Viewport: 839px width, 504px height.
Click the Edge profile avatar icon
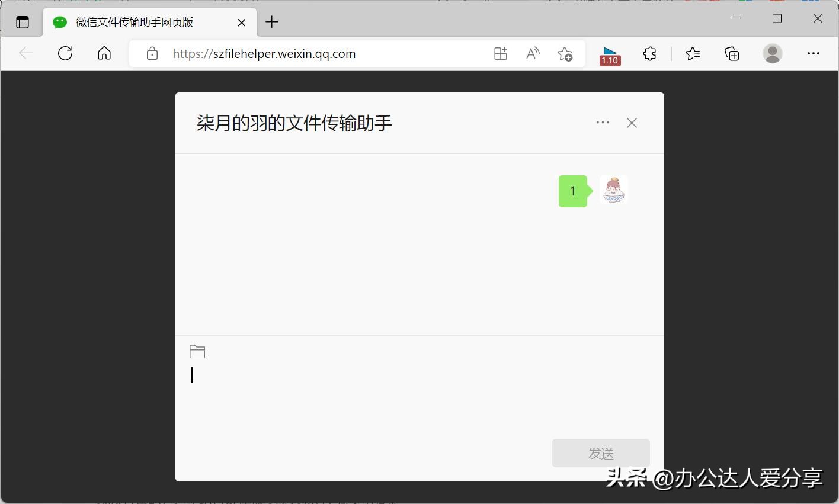(x=772, y=53)
